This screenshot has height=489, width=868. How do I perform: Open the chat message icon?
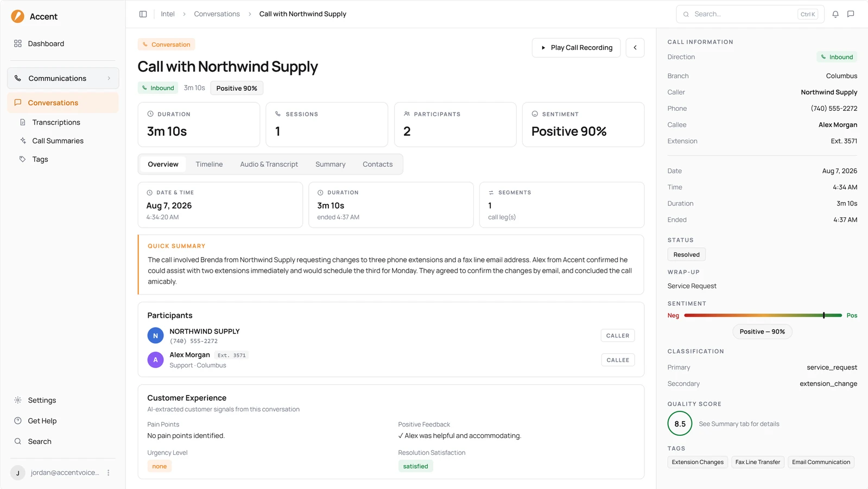(x=851, y=14)
